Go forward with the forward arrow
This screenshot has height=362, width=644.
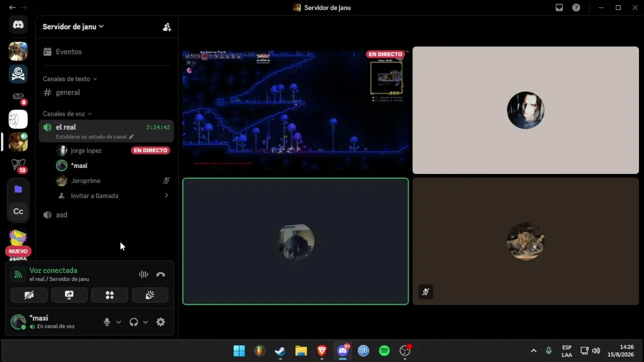click(x=24, y=8)
